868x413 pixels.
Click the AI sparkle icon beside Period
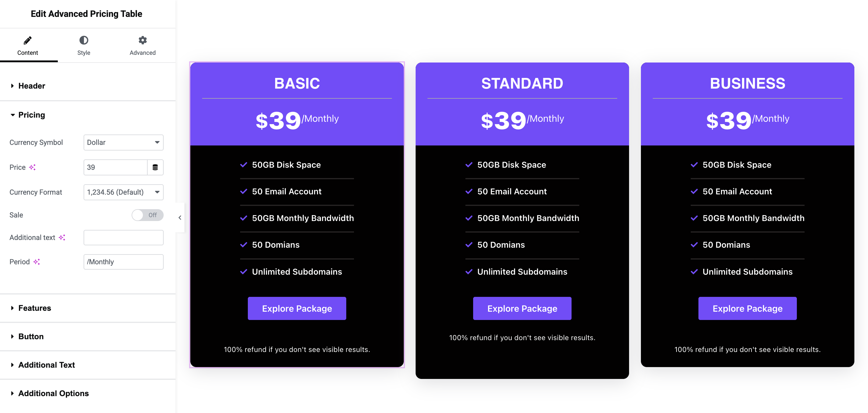(37, 262)
